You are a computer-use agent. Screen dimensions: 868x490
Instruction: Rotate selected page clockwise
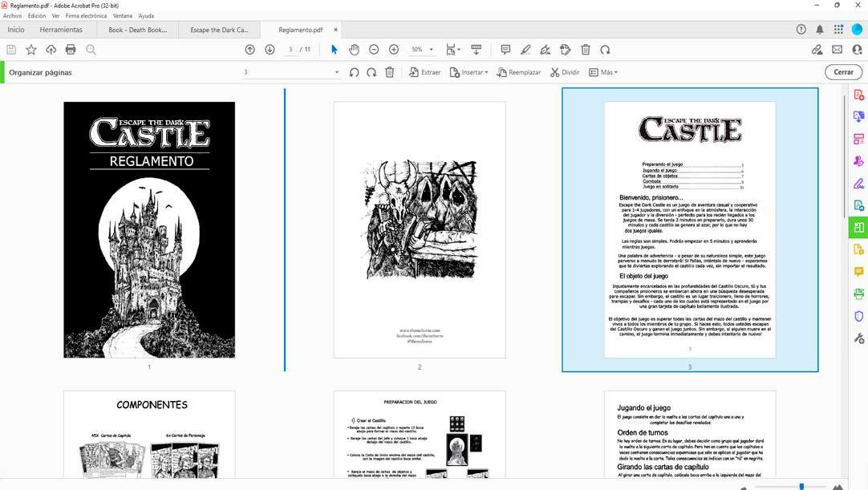pyautogui.click(x=371, y=72)
